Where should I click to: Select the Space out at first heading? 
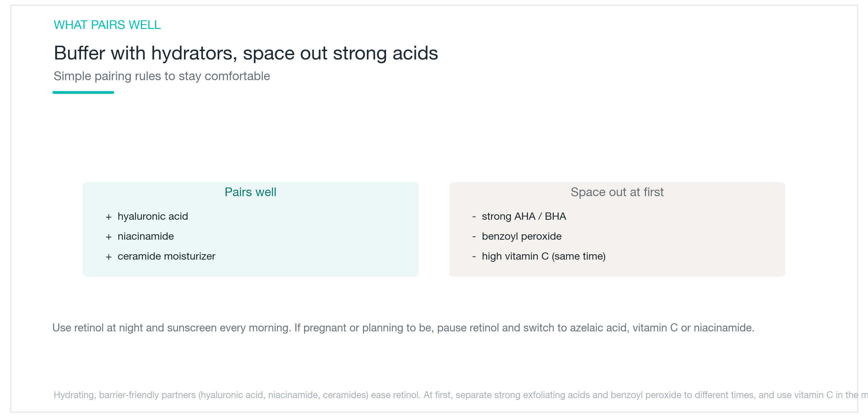click(617, 192)
